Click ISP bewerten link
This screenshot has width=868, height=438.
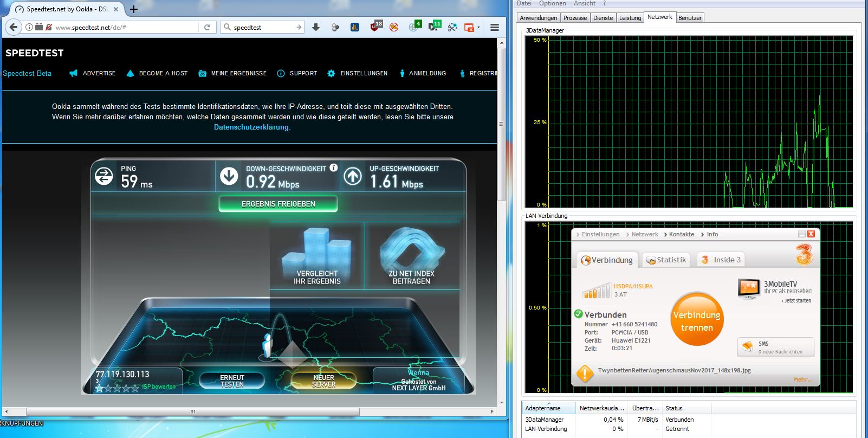click(x=159, y=387)
